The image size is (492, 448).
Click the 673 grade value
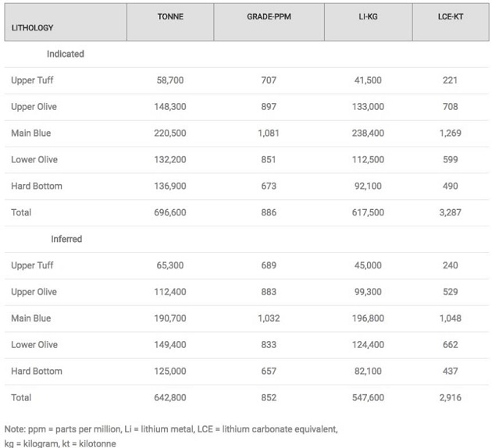(x=269, y=187)
